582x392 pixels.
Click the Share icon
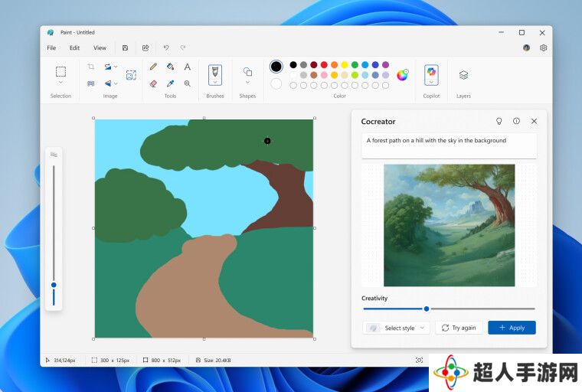tap(145, 47)
